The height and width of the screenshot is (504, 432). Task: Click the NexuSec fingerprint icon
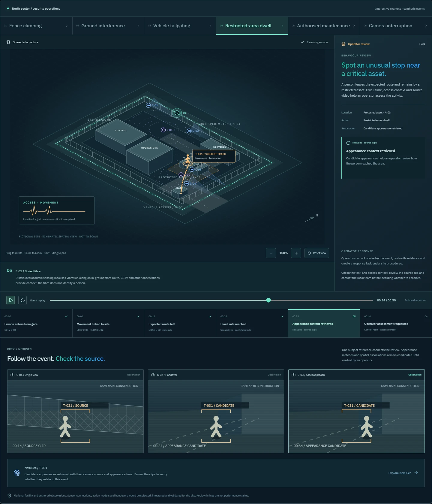pyautogui.click(x=17, y=473)
